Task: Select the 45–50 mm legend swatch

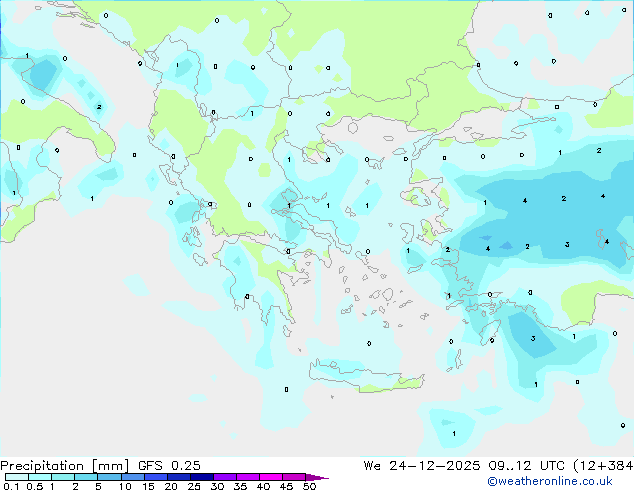Action: tap(294, 477)
